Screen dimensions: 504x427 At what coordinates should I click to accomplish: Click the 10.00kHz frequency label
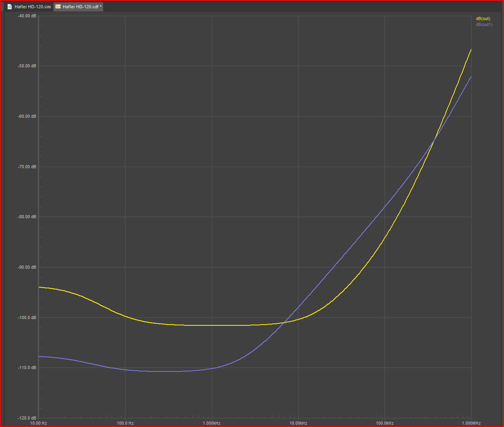(x=298, y=423)
